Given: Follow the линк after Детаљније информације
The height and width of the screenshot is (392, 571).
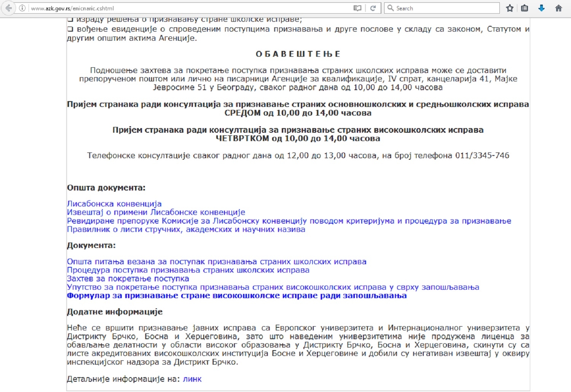Looking at the screenshot, I should [192, 379].
